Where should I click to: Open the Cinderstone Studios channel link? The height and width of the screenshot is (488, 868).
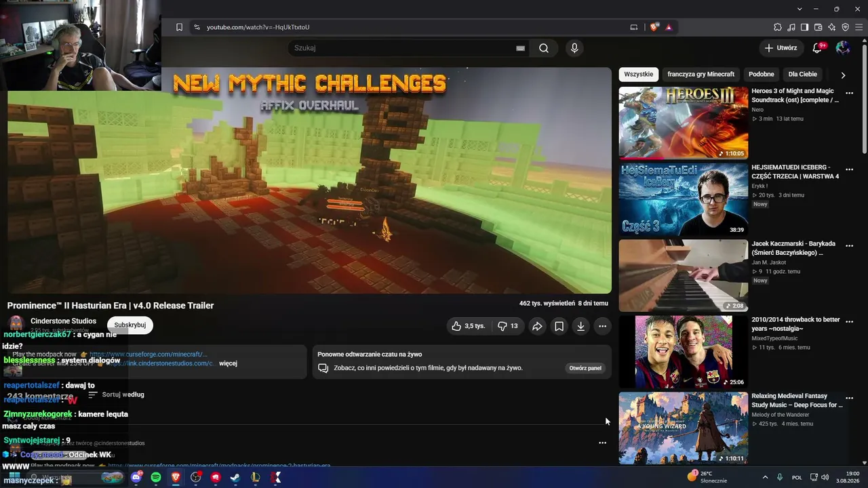tap(63, 321)
